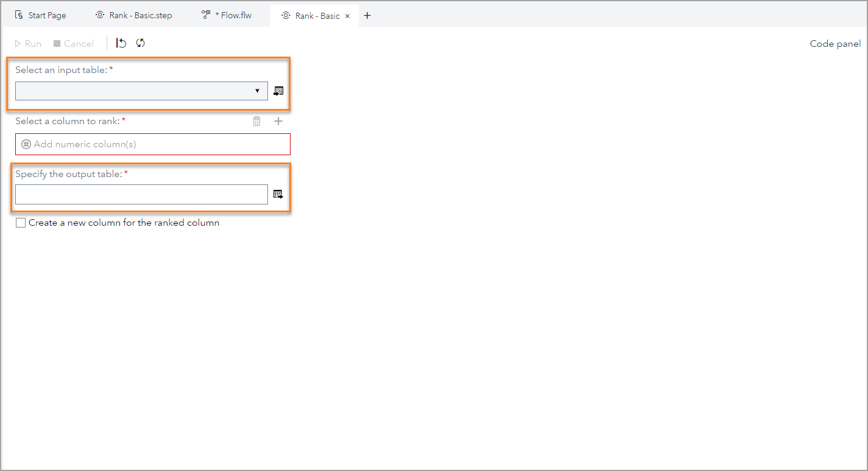Click the Run button
868x471 pixels.
click(x=27, y=43)
